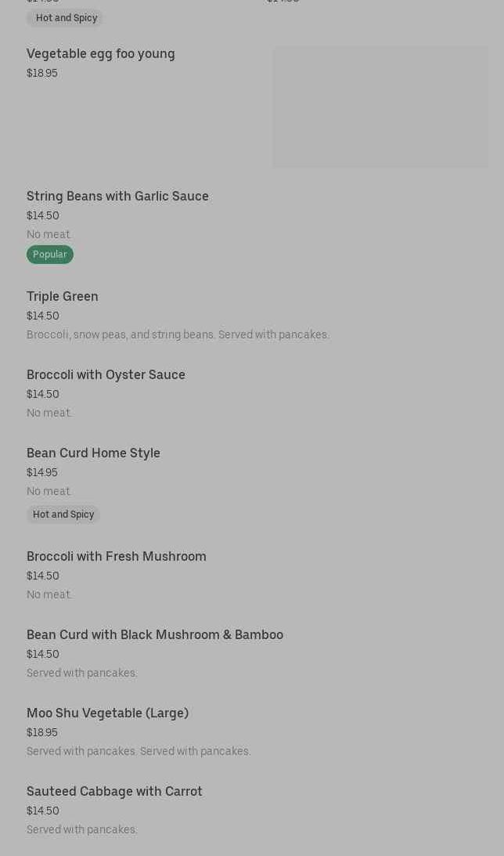The image size is (504, 856).
Task: Open the Triple Green menu item
Action: coord(63,296)
